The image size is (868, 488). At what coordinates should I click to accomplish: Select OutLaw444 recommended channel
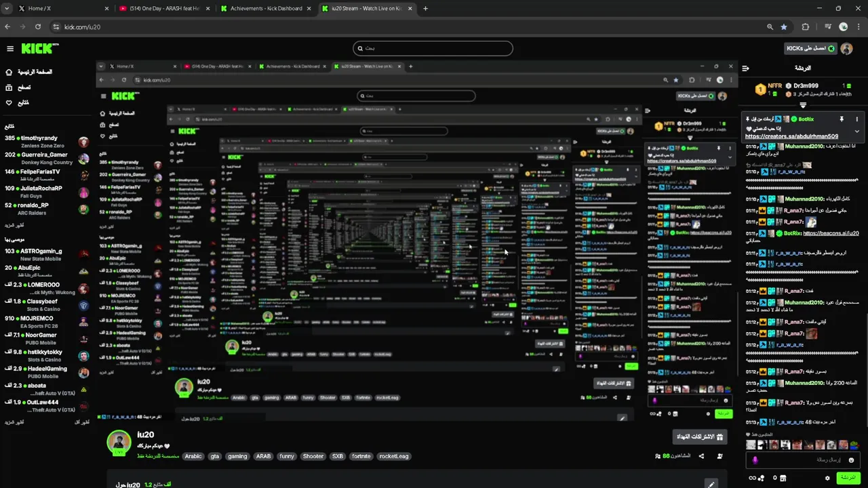[x=46, y=405]
